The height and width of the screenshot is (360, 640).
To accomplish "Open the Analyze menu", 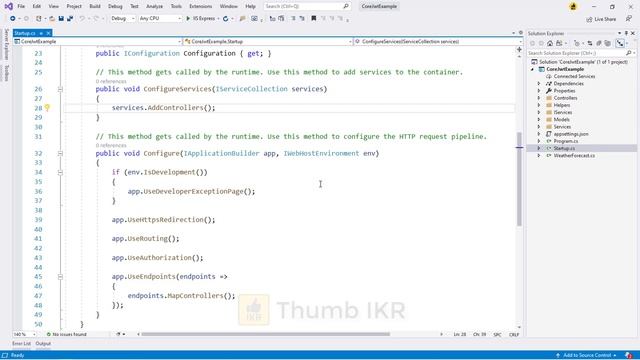I will pyautogui.click(x=154, y=6).
